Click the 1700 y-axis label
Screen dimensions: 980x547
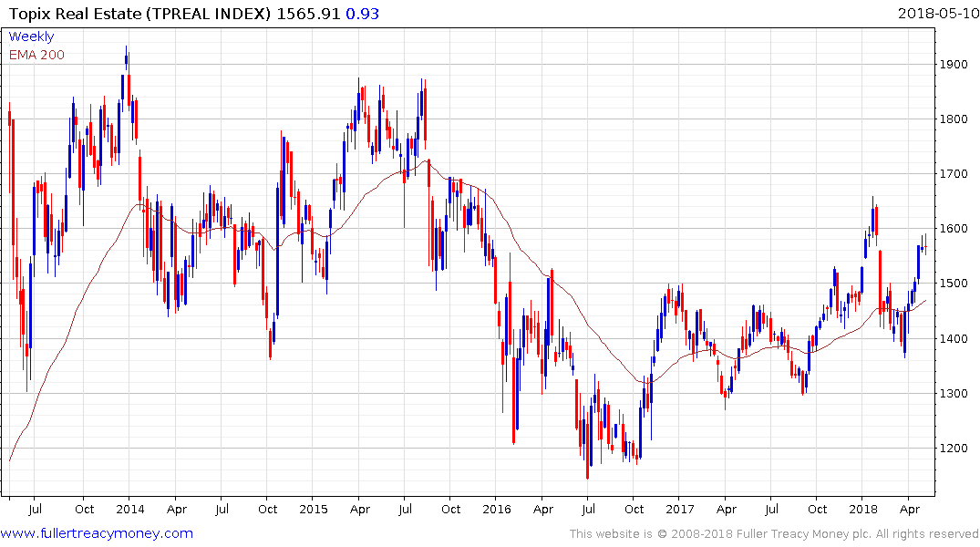coord(954,174)
